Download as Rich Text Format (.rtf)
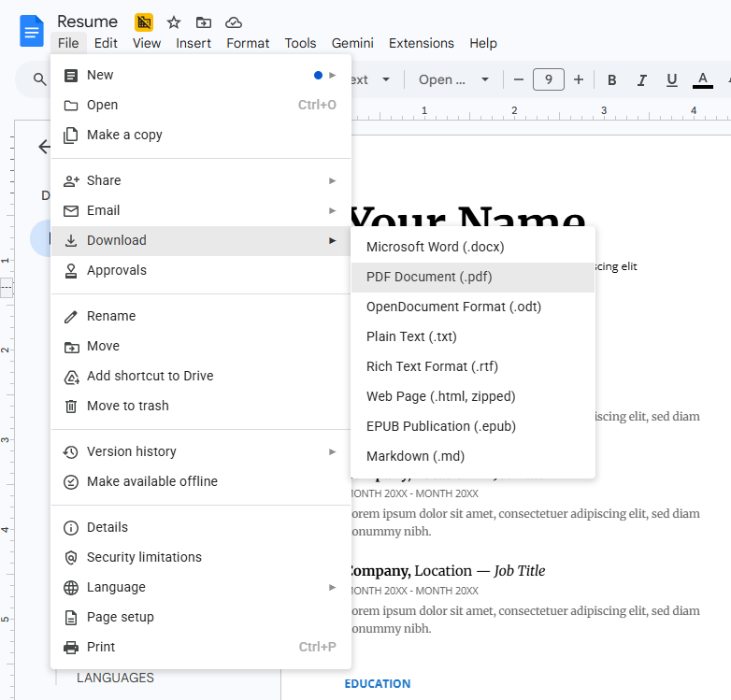Screen dimensions: 731x700 click(x=473, y=366)
